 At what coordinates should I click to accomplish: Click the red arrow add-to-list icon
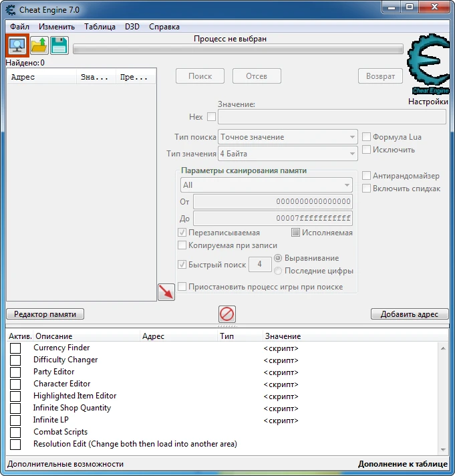(x=166, y=292)
